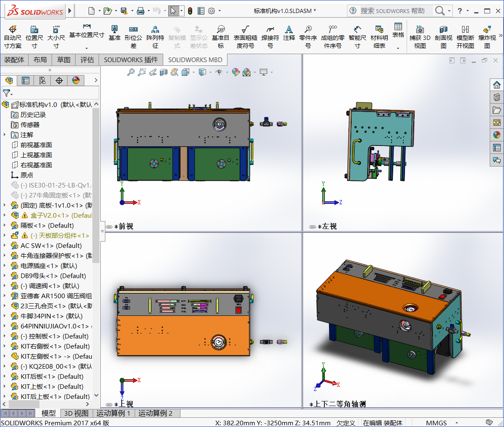Open the help search type dropdown arrow

[x=449, y=11]
